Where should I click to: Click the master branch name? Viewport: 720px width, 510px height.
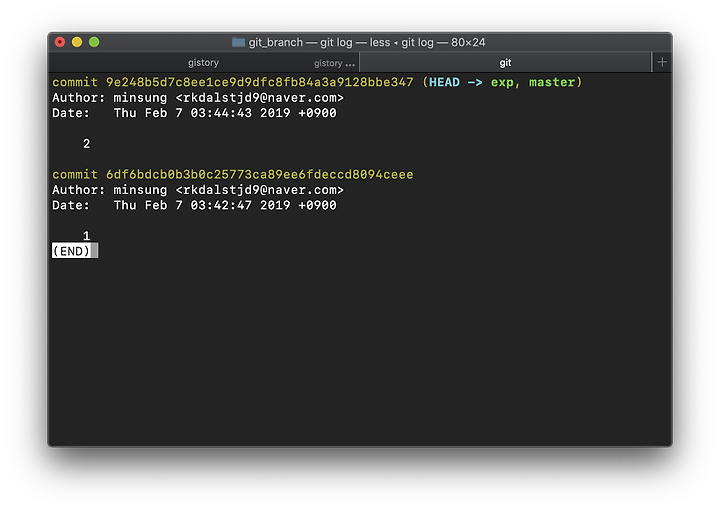click(552, 82)
